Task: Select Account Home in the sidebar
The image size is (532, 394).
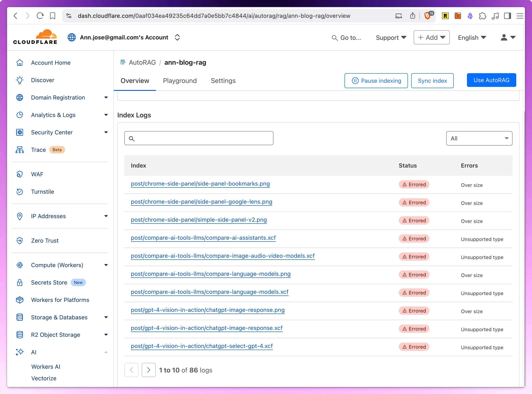Action: coord(51,62)
